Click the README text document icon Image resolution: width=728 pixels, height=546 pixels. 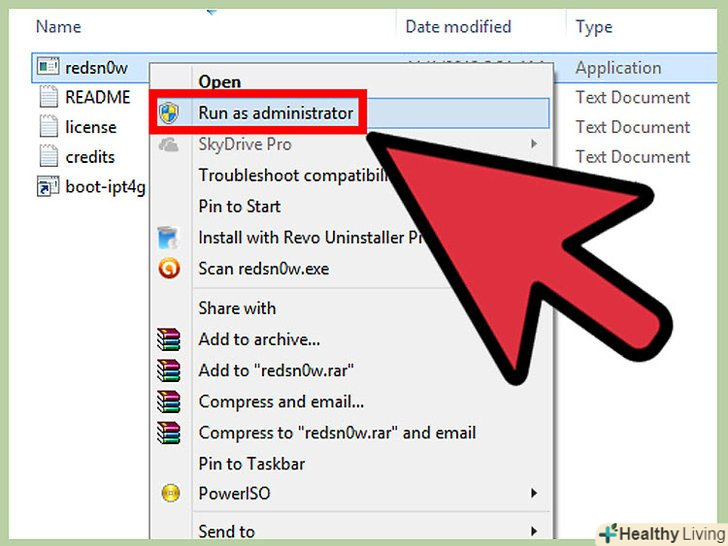48,97
